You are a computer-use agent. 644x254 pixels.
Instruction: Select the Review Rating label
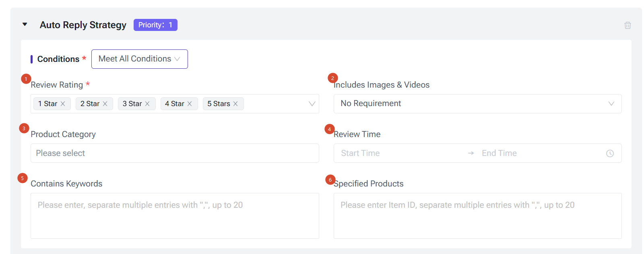pos(57,85)
